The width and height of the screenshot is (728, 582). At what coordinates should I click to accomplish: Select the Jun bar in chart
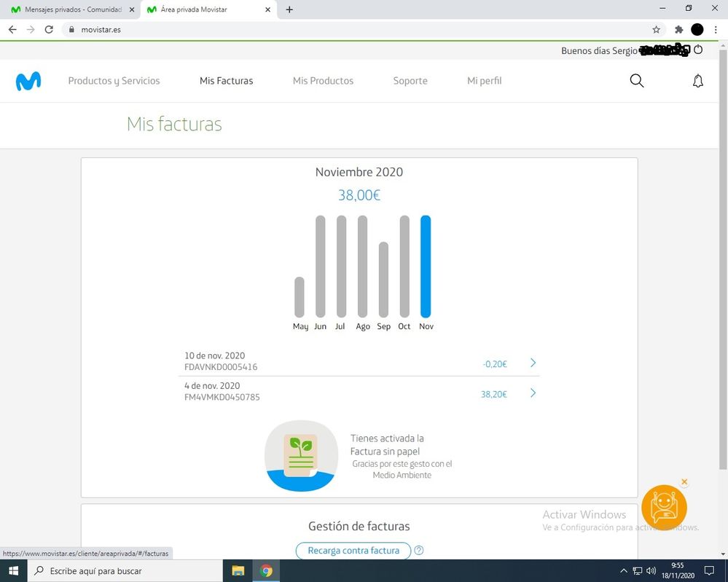[321, 267]
